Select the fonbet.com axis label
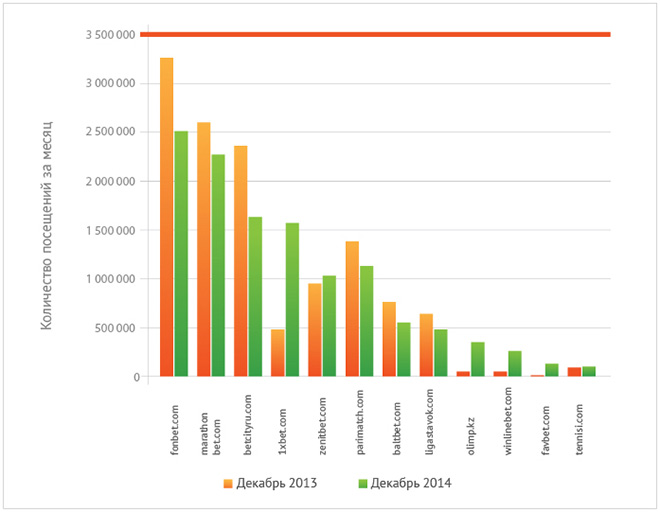 175,429
